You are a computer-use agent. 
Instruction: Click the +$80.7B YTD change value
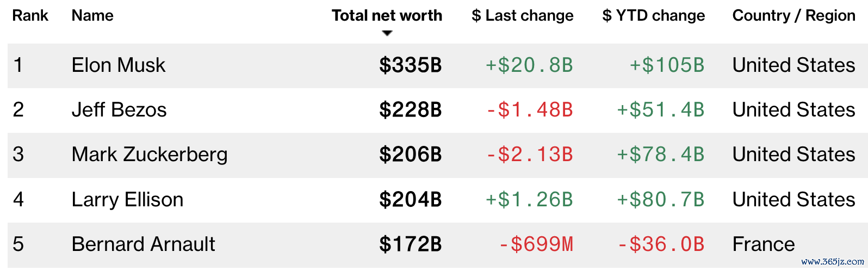(x=661, y=200)
